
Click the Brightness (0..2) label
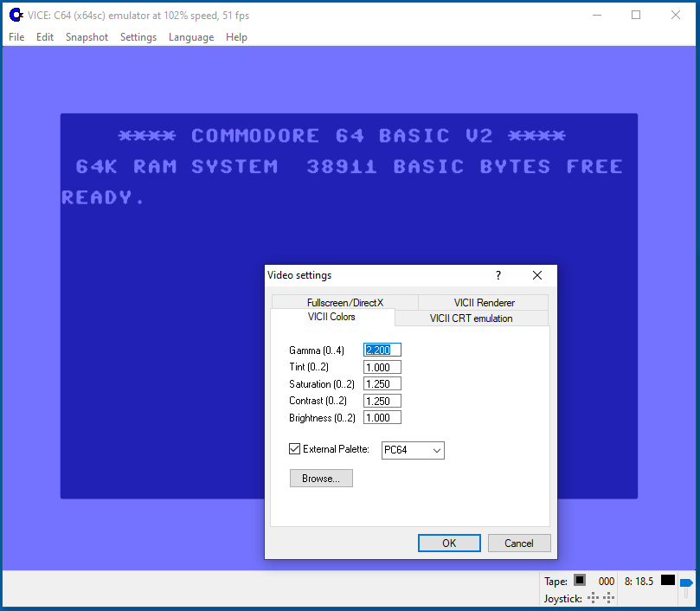click(x=322, y=418)
